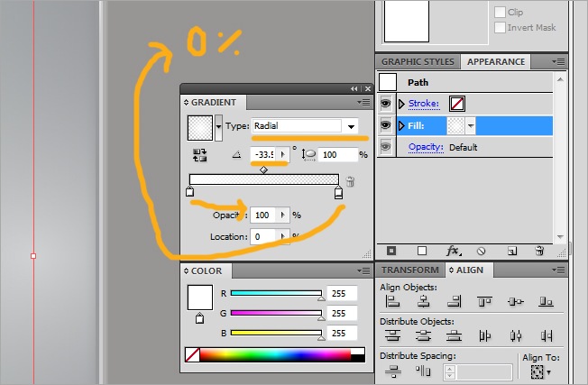Screen dimensions: 588x385
Task: Click Delete Selected Item trash in Appearance panel
Action: click(x=539, y=251)
